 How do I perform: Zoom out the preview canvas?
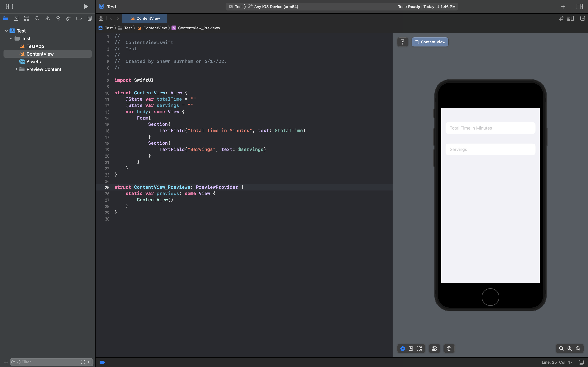(x=561, y=348)
